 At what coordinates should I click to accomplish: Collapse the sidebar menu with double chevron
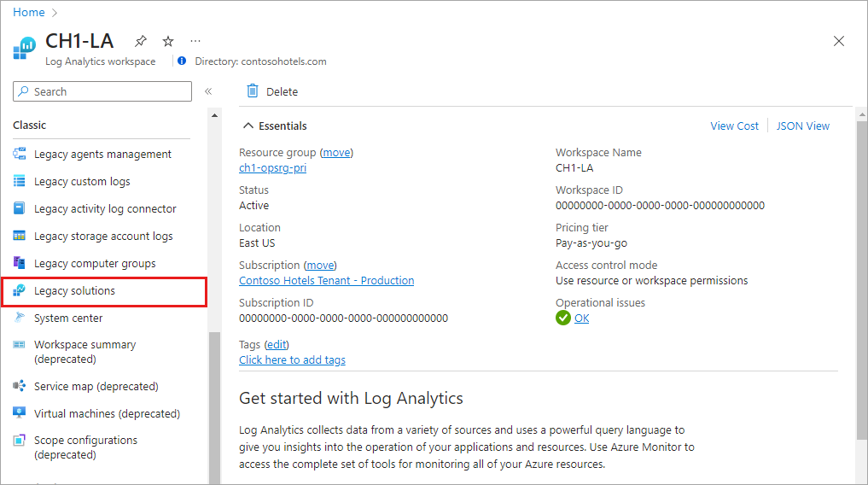coord(207,91)
